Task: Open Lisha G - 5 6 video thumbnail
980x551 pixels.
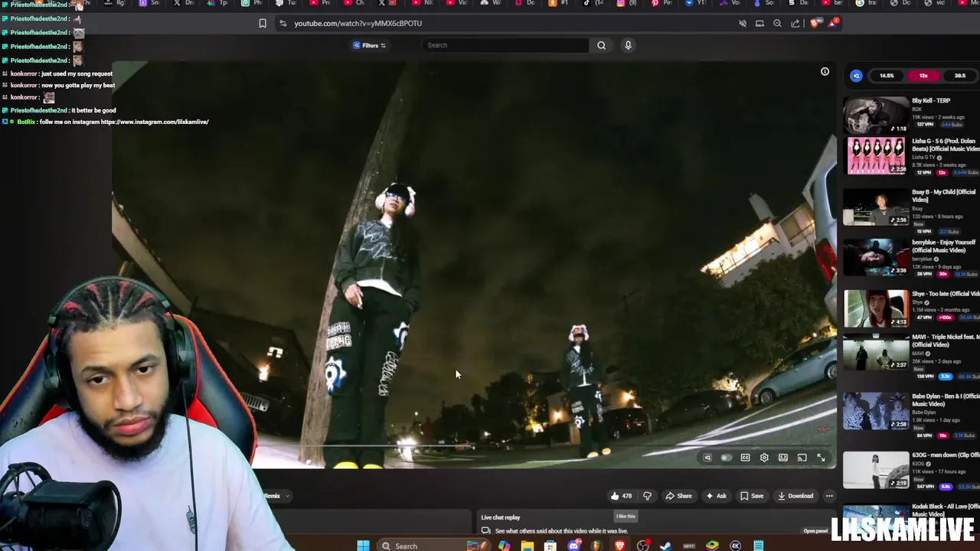Action: [x=876, y=157]
